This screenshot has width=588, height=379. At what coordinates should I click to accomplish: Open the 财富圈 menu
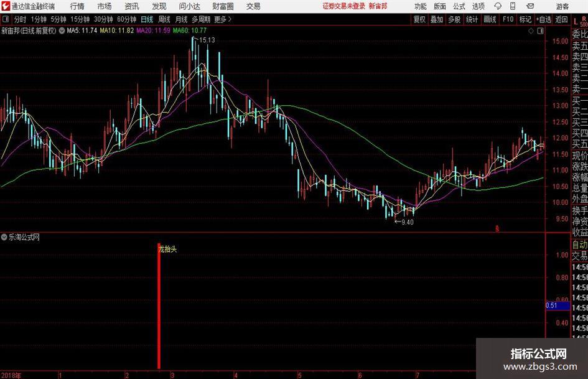(x=223, y=6)
